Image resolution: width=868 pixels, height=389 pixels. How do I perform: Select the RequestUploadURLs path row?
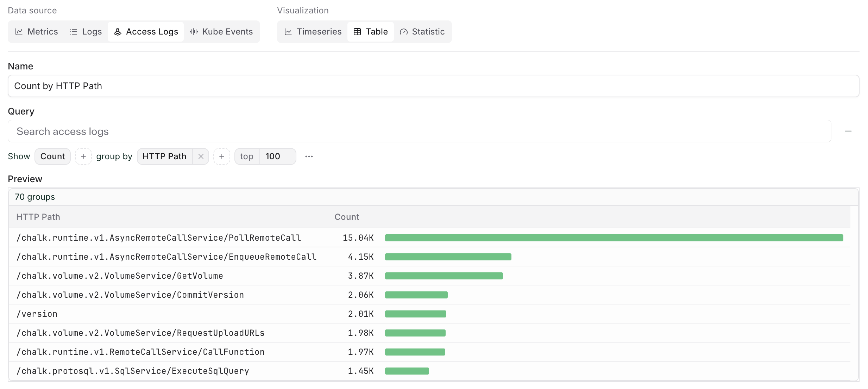click(429, 333)
